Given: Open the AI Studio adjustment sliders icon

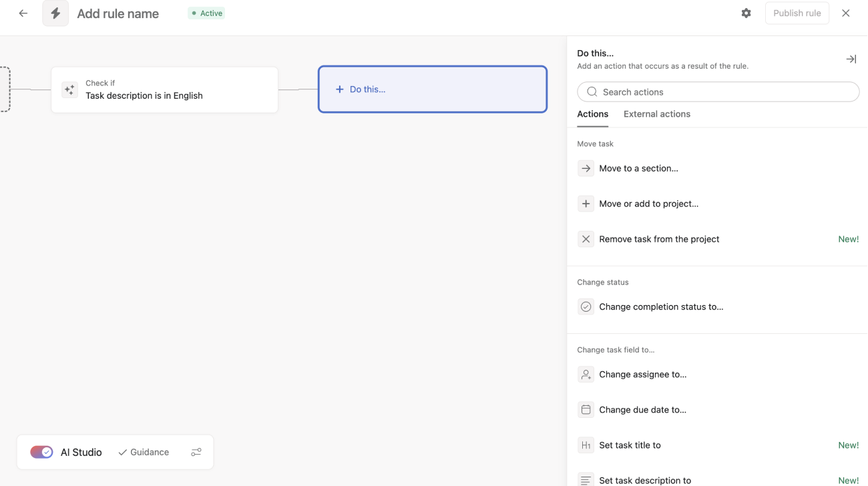Looking at the screenshot, I should point(196,452).
